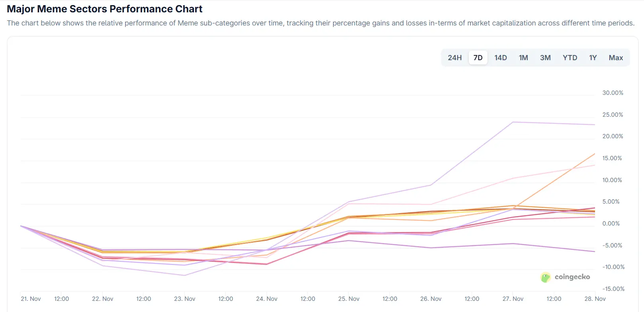Click the top purple line's peak point

(513, 122)
